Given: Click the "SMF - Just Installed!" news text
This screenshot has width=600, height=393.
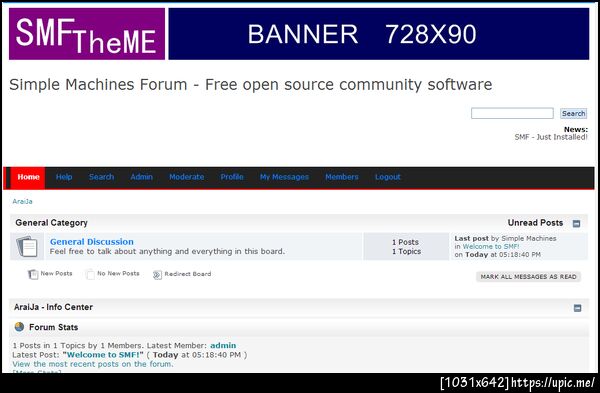Looking at the screenshot, I should (551, 137).
